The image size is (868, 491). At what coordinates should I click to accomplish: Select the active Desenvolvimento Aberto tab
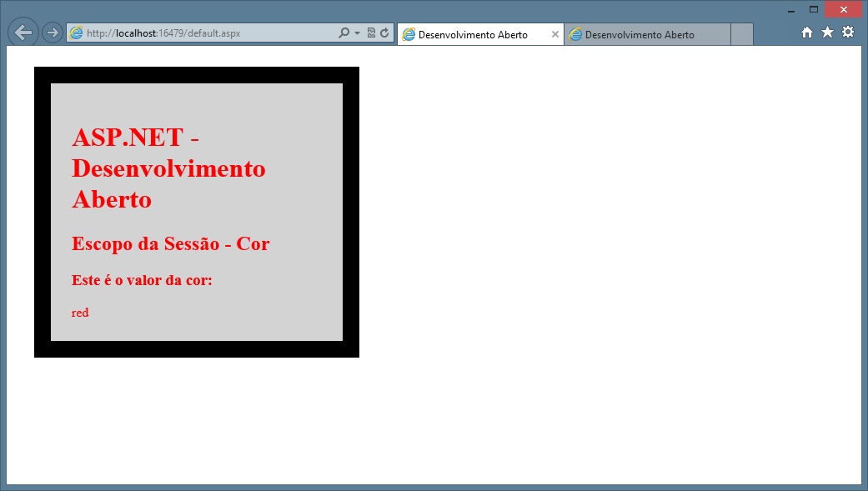point(473,35)
